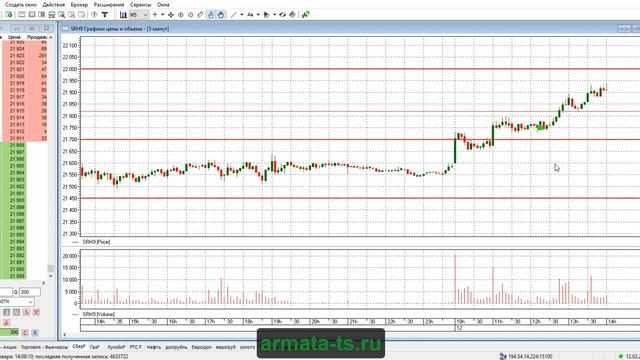Select the ruler measurement tool
The image size is (640, 360).
[200, 15]
